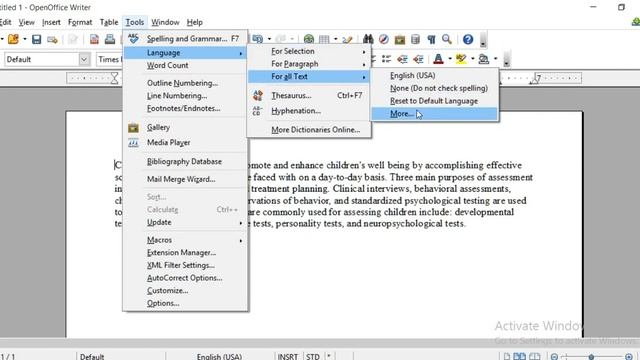Click single-page view layout icon in status bar
The image size is (640, 360).
(507, 356)
